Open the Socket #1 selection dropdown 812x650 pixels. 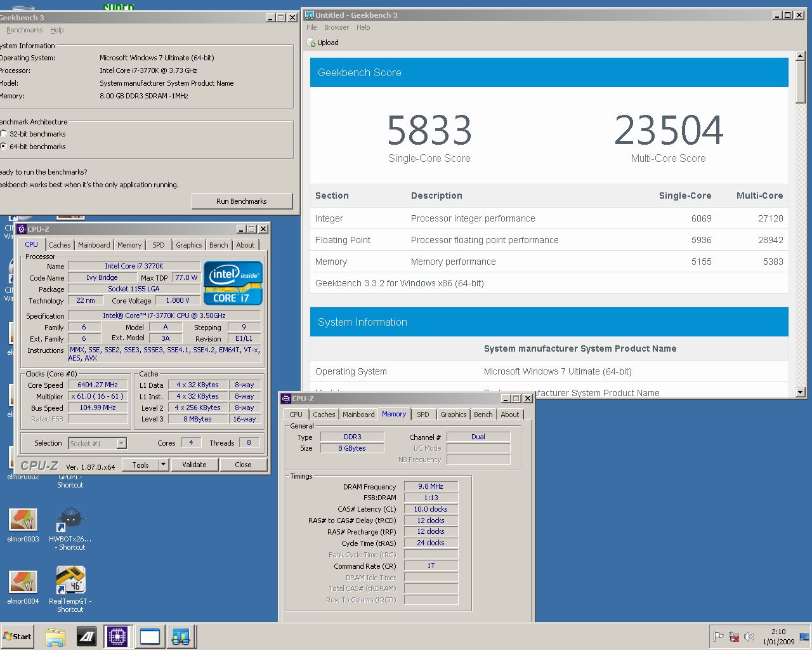[x=121, y=443]
